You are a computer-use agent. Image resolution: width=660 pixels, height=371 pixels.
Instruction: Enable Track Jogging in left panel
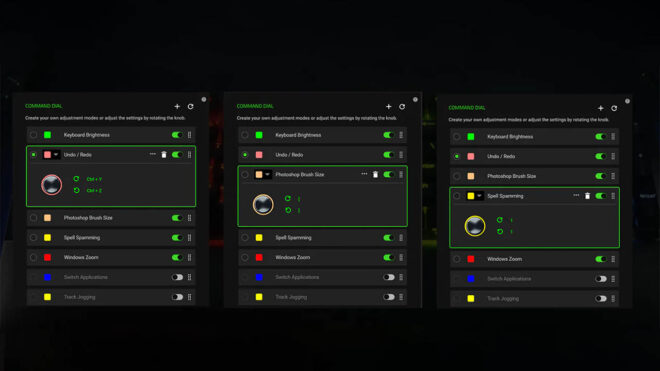(x=177, y=297)
